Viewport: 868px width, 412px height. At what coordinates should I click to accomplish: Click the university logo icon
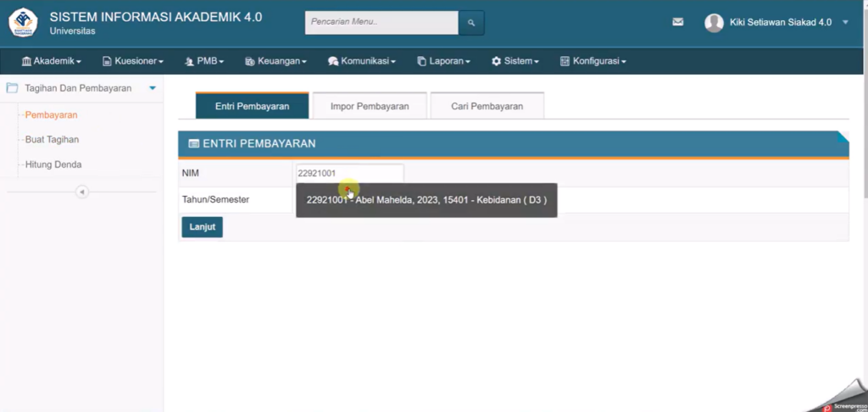coord(23,23)
